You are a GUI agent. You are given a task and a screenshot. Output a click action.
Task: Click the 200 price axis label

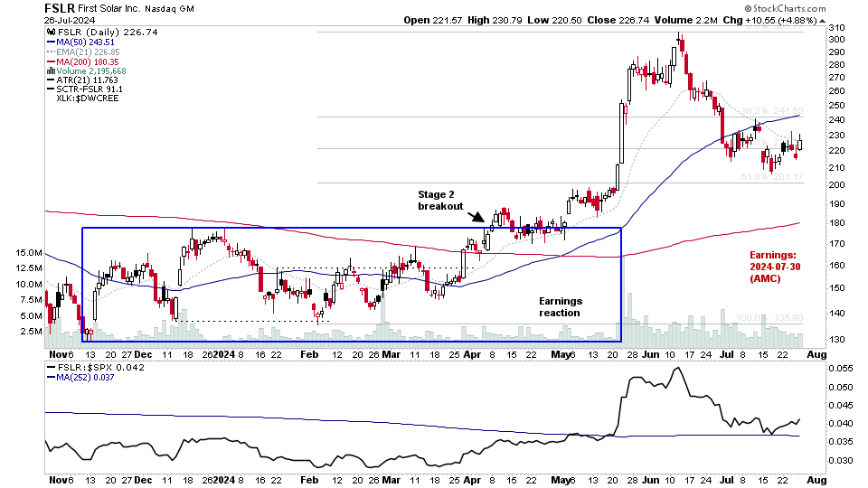coord(836,184)
